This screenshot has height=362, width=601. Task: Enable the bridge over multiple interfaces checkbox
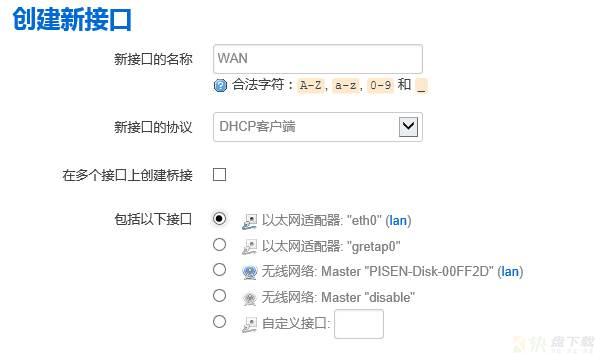pyautogui.click(x=219, y=174)
